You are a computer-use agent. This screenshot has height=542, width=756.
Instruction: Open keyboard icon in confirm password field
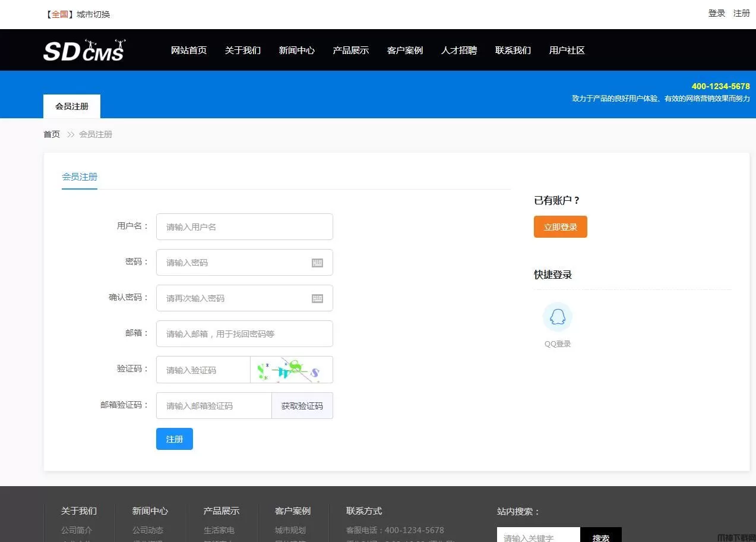tap(317, 298)
